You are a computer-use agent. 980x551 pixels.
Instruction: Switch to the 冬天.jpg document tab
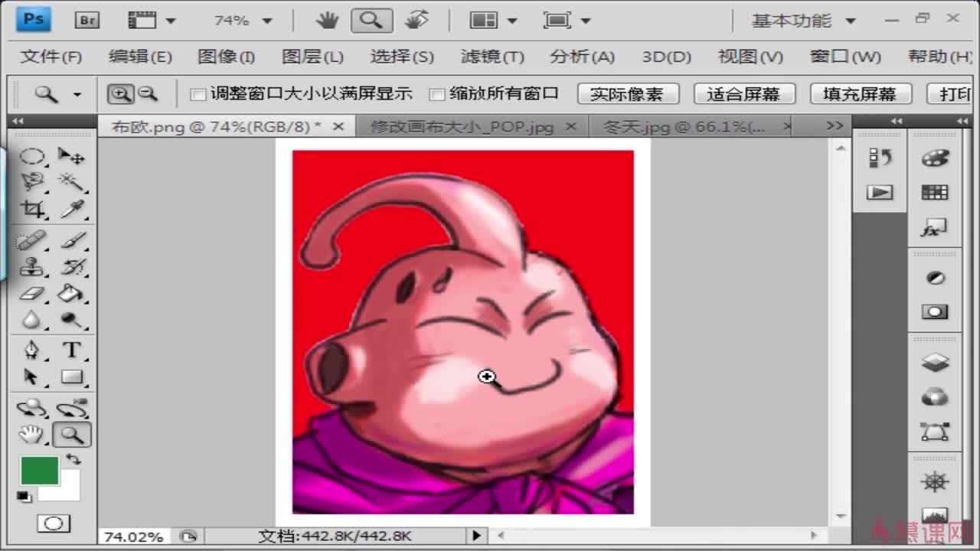tap(684, 127)
